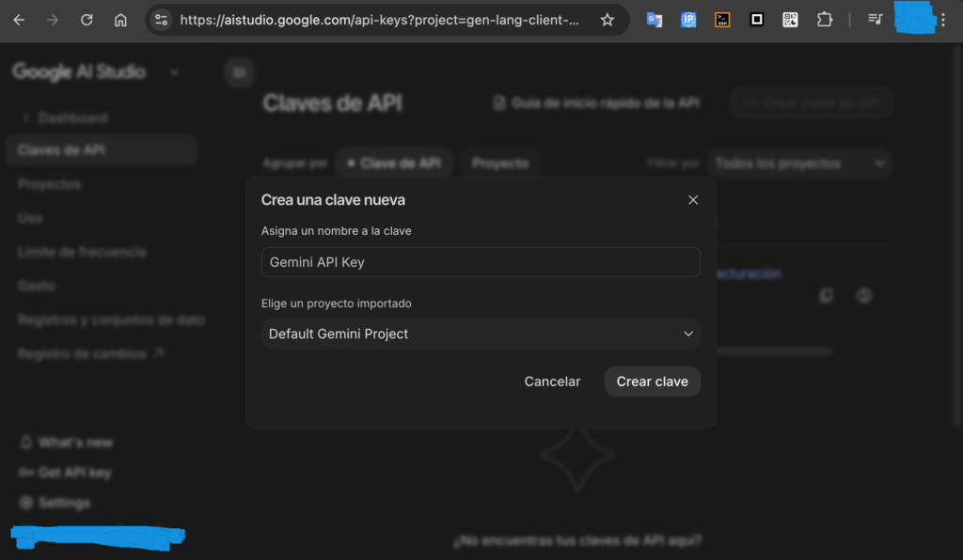Click the site information icon in address bar
The height and width of the screenshot is (560, 963).
[162, 20]
